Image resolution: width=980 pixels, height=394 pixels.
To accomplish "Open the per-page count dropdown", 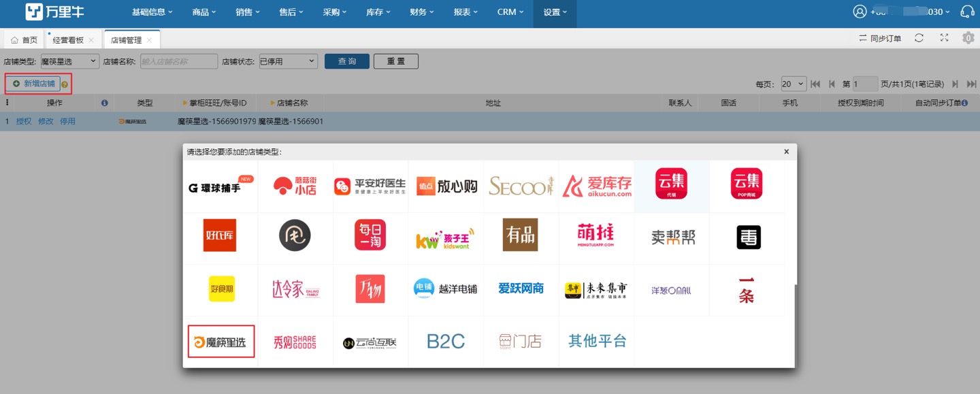I will [794, 84].
